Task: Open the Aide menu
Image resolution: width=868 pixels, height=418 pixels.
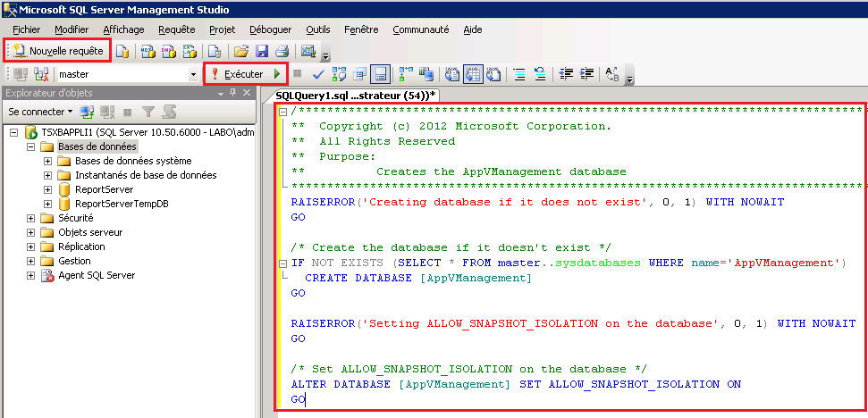Action: [x=473, y=29]
